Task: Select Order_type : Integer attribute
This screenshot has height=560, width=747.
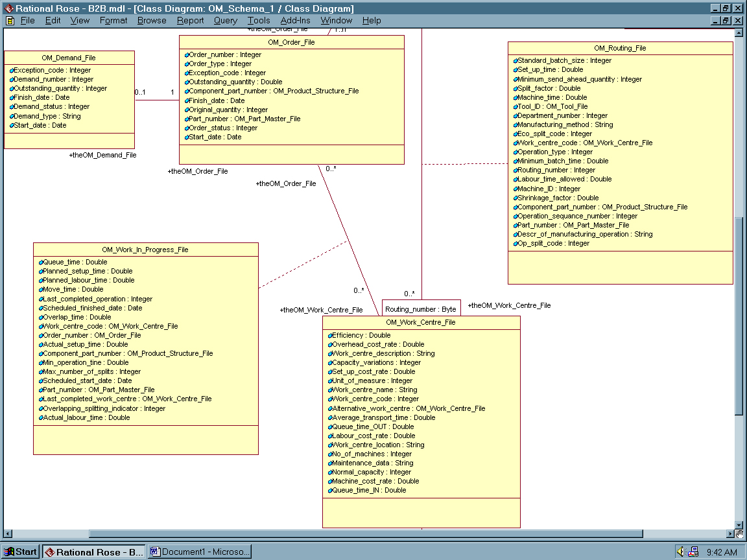Action: pos(218,64)
